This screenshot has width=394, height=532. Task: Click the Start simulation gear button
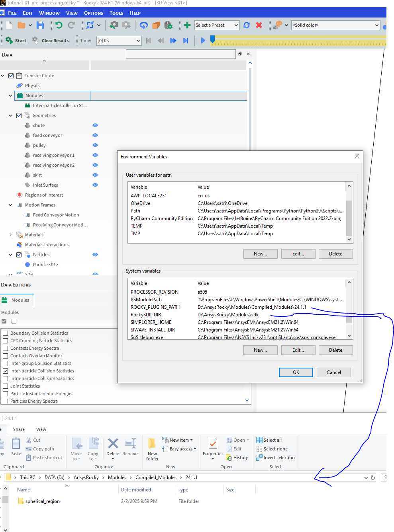16,40
